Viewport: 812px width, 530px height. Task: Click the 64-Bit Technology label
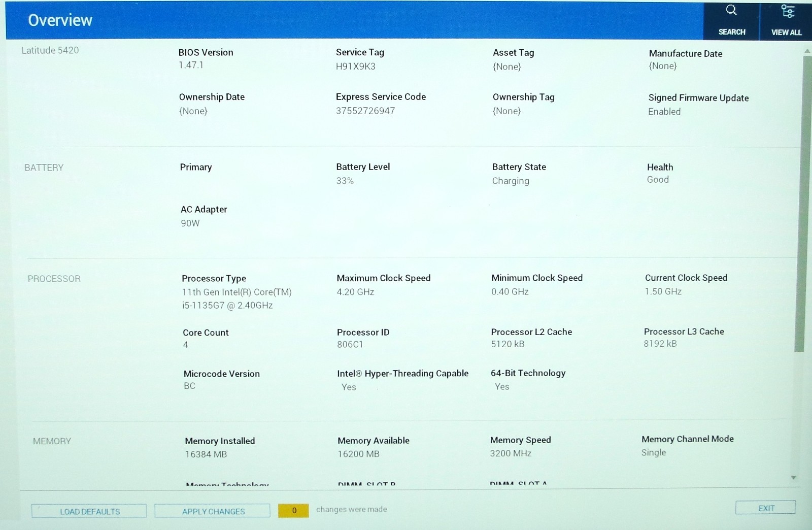528,373
